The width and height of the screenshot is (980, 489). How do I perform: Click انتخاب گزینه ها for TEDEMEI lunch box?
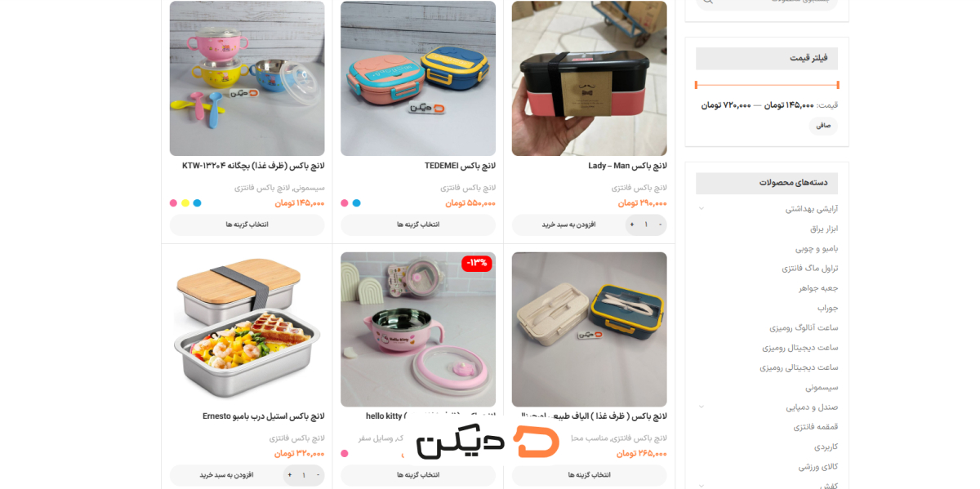click(x=418, y=224)
